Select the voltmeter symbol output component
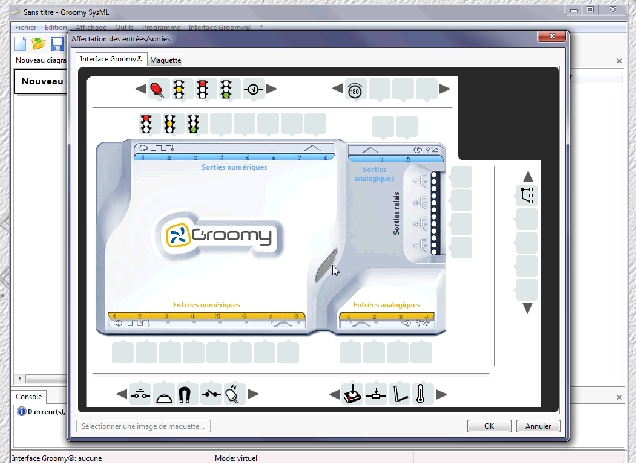Image resolution: width=636 pixels, height=463 pixels. [x=253, y=89]
